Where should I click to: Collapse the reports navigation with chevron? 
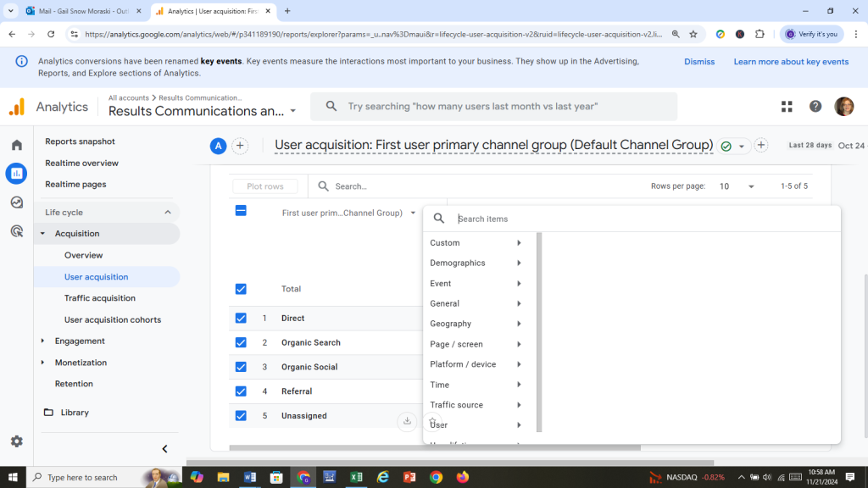click(164, 449)
